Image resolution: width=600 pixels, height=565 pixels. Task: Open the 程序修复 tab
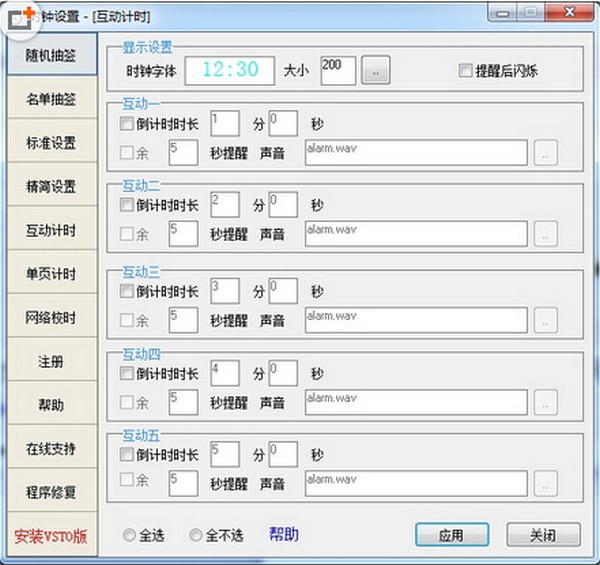tap(52, 492)
